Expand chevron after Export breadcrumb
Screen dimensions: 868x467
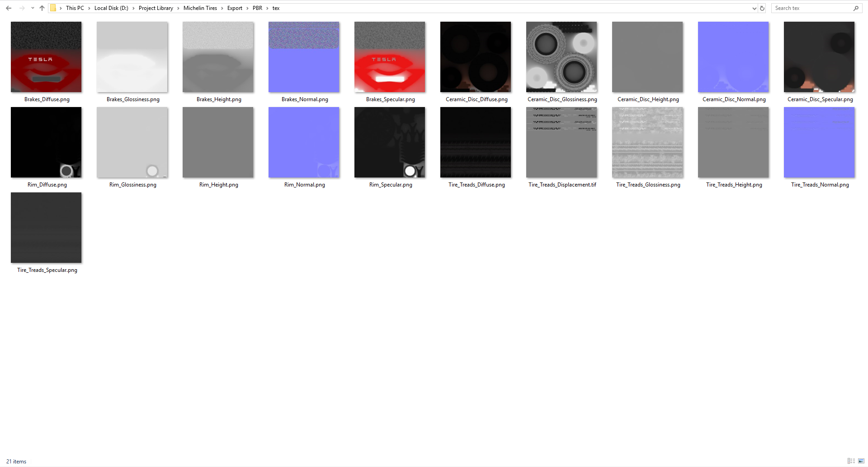pyautogui.click(x=247, y=8)
